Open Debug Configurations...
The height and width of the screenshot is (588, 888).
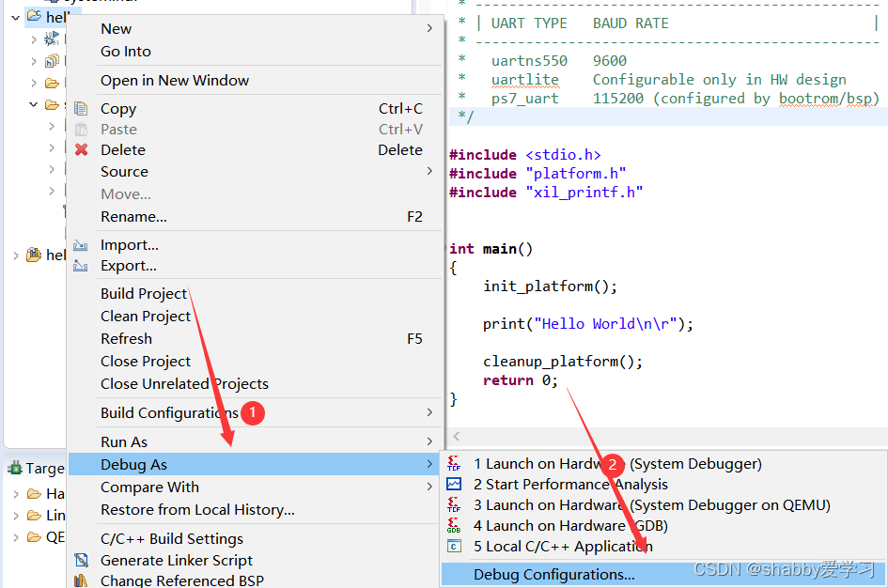point(554,575)
